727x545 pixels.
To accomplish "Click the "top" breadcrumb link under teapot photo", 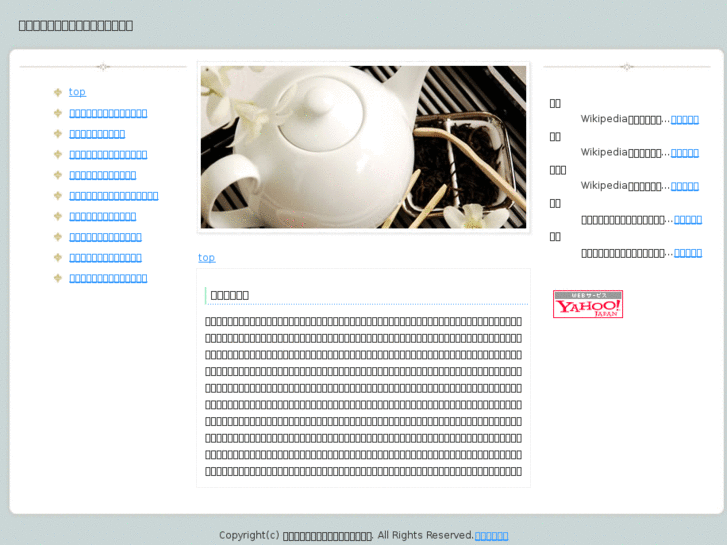I will 206,257.
